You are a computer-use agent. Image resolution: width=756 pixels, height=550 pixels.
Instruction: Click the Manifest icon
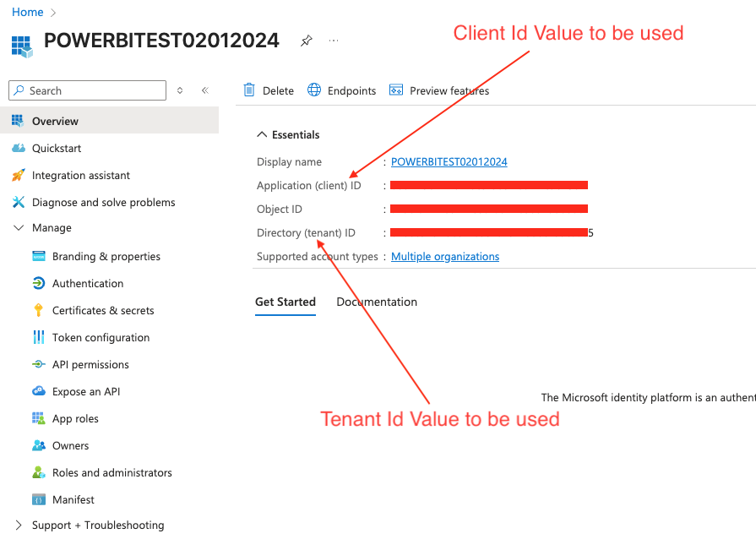tap(39, 499)
